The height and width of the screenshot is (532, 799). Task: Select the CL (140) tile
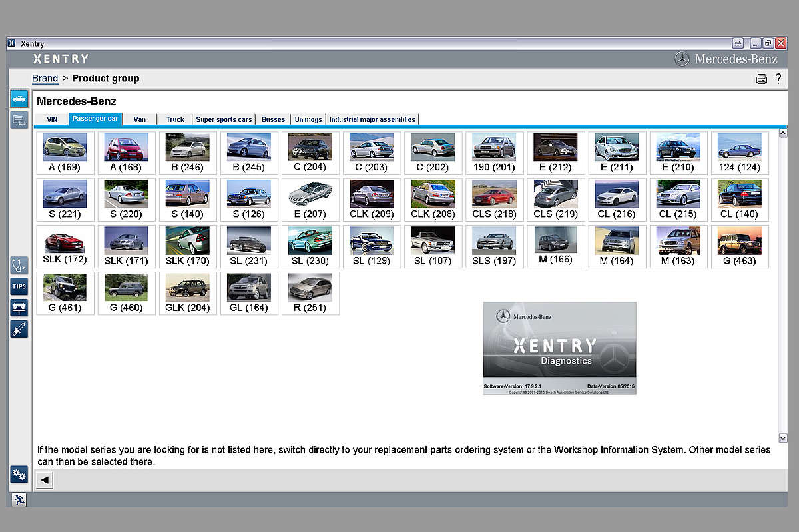(x=739, y=200)
